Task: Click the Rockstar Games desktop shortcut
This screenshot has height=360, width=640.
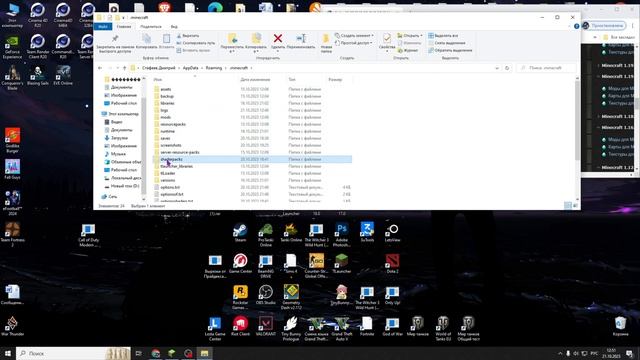Action: [240, 297]
